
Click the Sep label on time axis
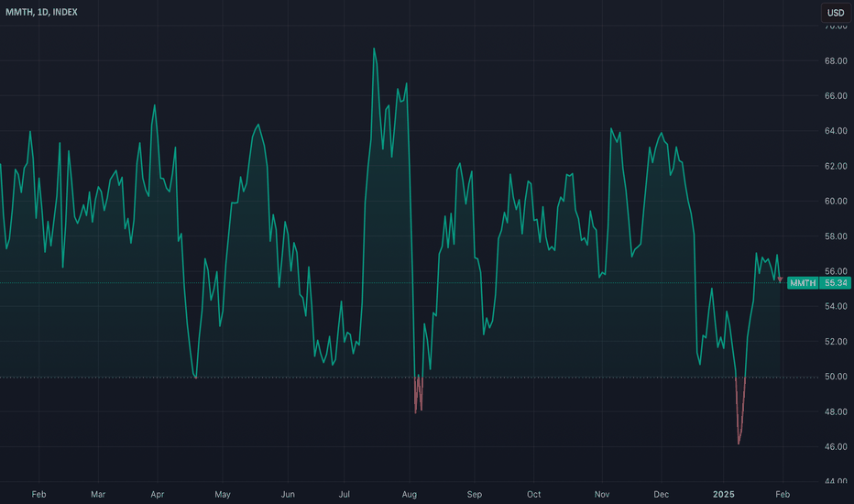tap(475, 494)
